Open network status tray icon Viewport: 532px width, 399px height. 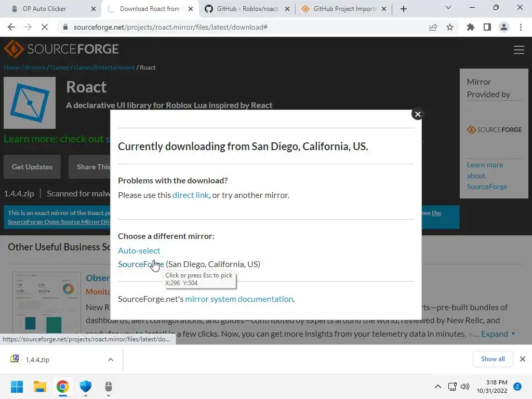[453, 387]
